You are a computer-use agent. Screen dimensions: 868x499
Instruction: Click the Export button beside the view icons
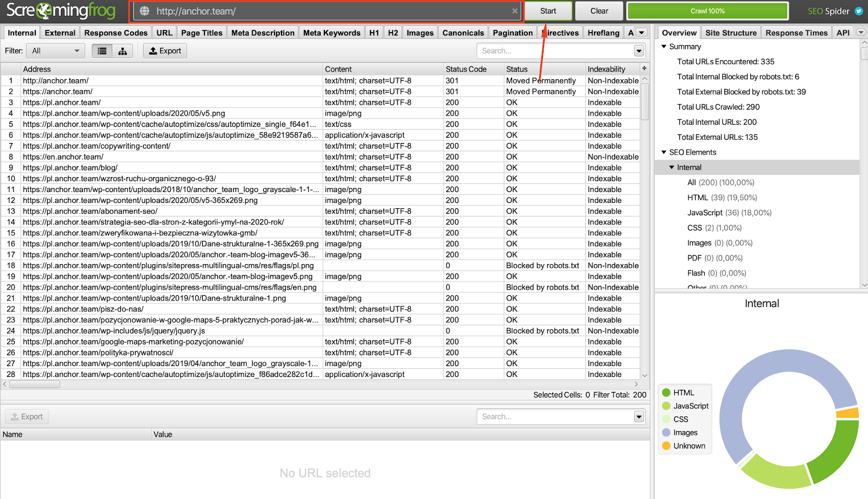pos(165,51)
